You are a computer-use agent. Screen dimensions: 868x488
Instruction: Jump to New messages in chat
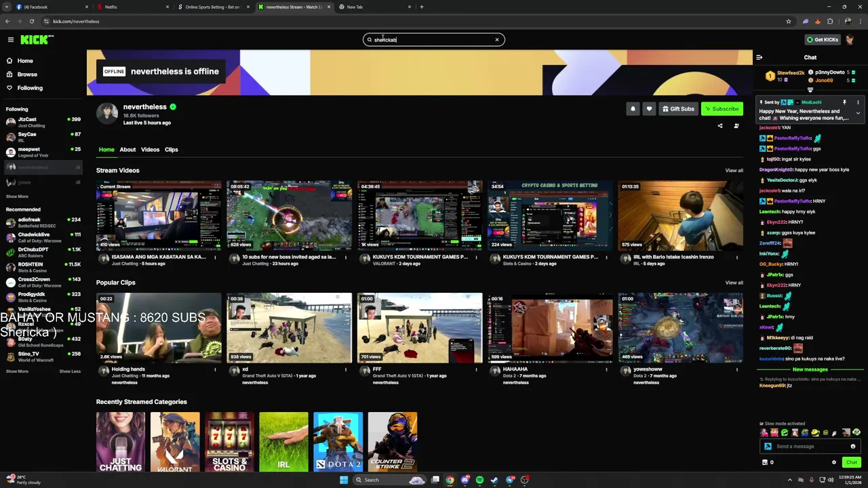810,369
